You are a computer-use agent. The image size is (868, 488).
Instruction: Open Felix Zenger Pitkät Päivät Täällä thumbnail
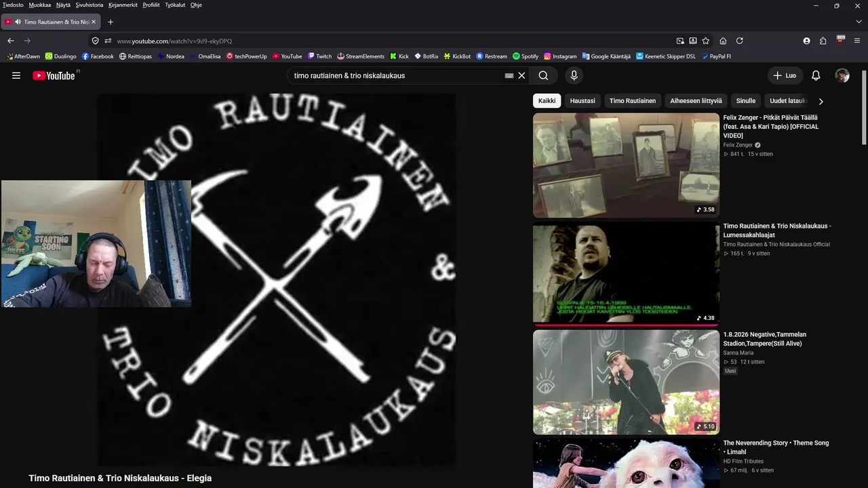point(626,165)
